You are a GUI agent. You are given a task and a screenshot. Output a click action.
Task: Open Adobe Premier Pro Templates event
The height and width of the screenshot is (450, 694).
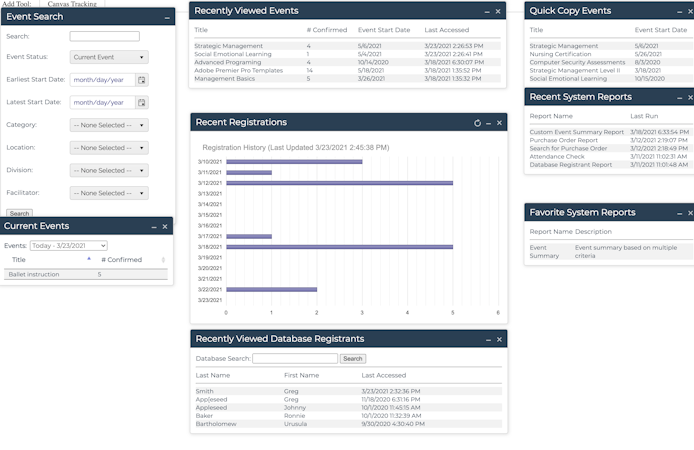pyautogui.click(x=239, y=70)
